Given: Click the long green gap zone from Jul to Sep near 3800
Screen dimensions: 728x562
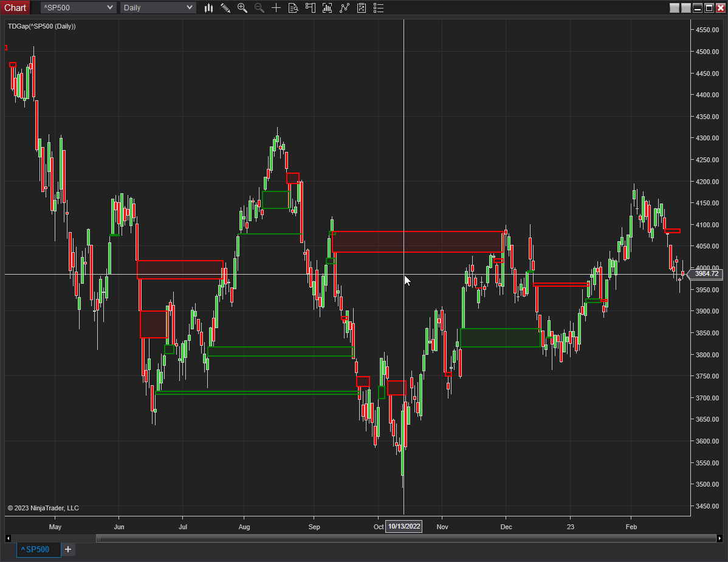Looking at the screenshot, I should pyautogui.click(x=280, y=351).
